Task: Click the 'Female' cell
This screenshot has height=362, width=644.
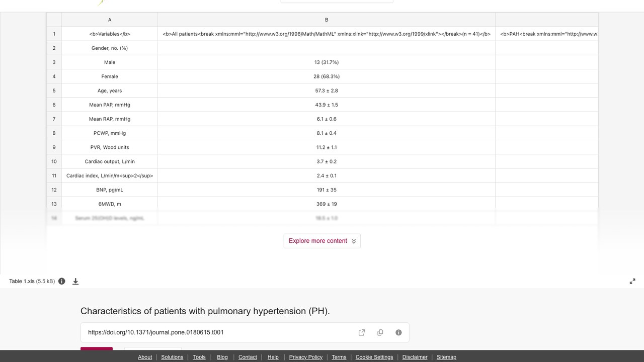Action: click(x=110, y=76)
